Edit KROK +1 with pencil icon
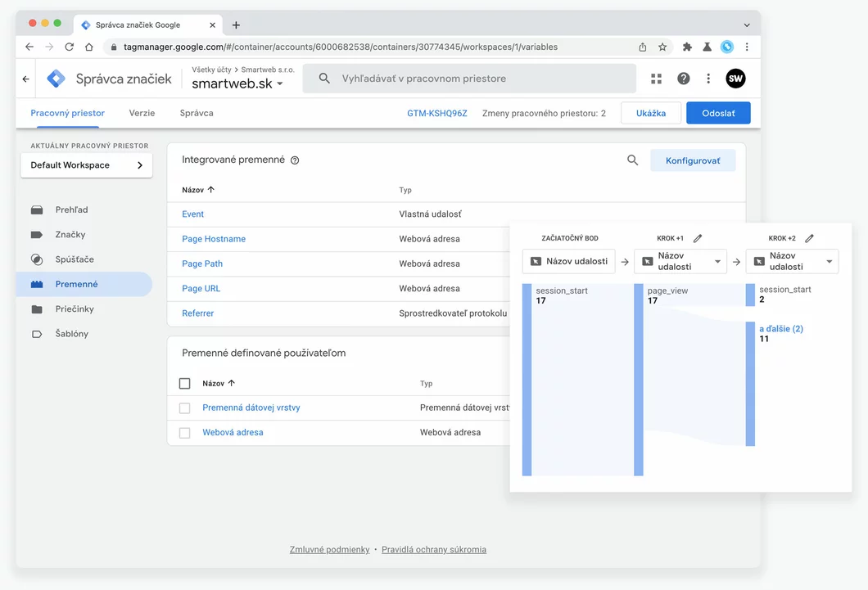 (698, 238)
